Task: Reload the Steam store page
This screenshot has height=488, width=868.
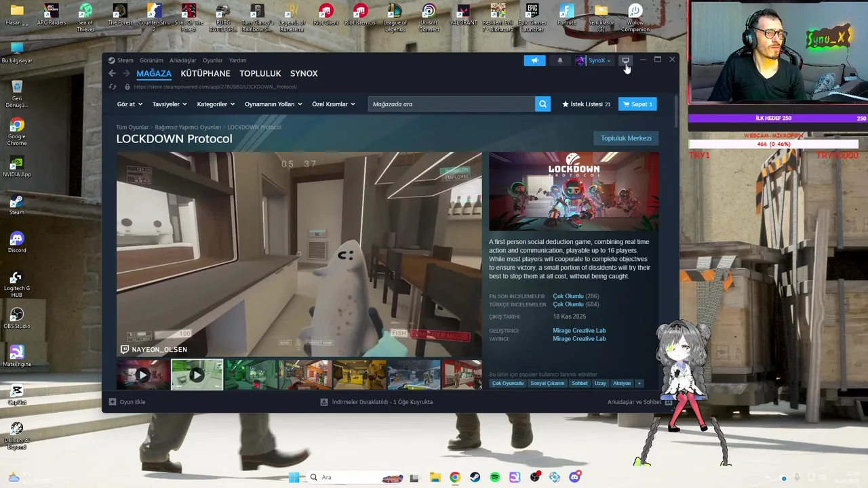Action: click(x=113, y=87)
